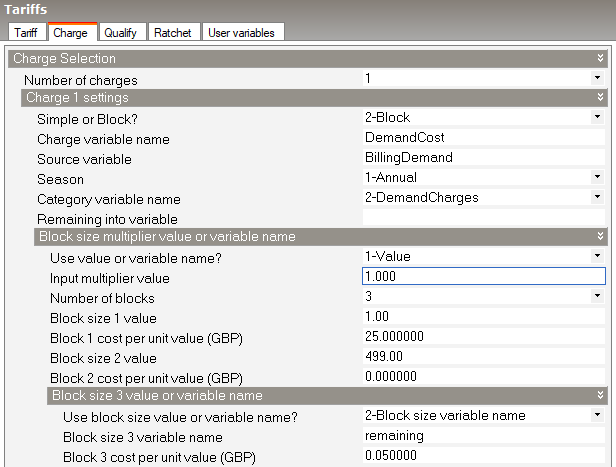This screenshot has height=467, width=616.
Task: Open the Qualify tab
Action: [x=121, y=32]
